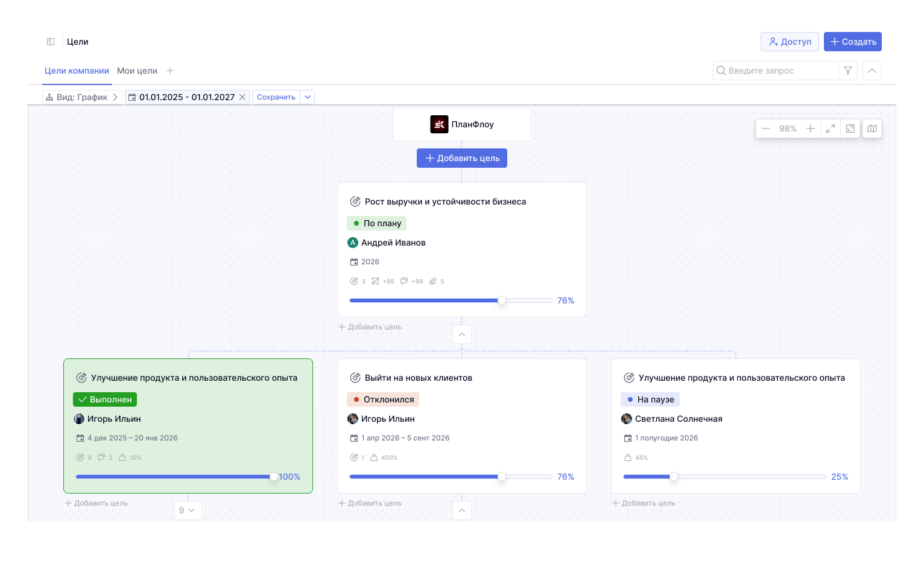Viewport: 924px width, 572px height.
Task: Open the Вид: График view selector
Action: tap(82, 97)
